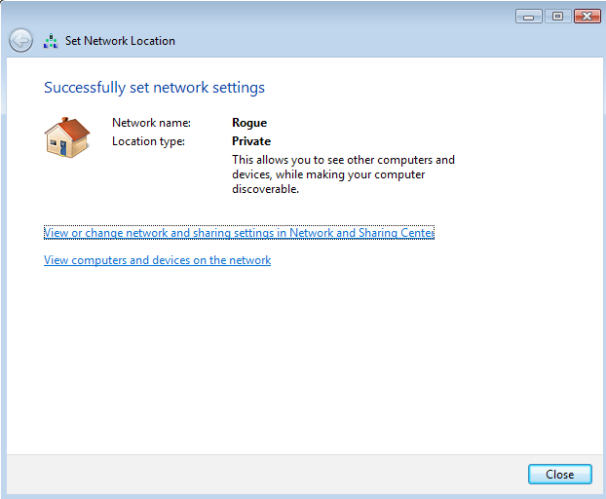Select the network name value "Rogue"

point(248,124)
